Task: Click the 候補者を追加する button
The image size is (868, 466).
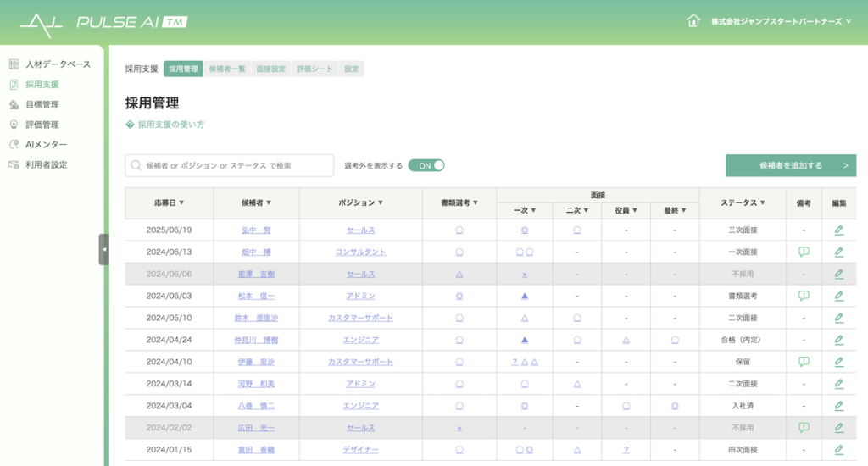Action: [x=790, y=165]
